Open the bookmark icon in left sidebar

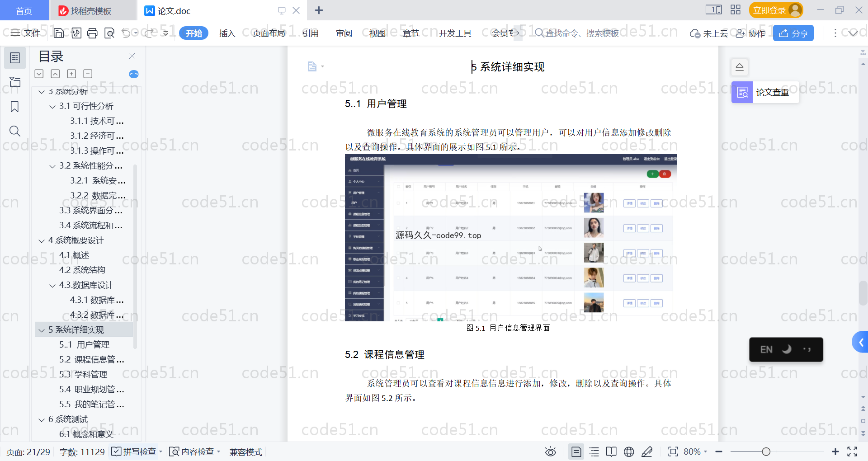(15, 107)
